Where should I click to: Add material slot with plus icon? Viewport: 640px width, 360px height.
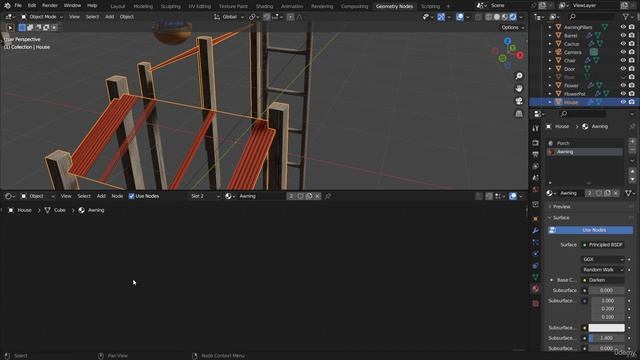tap(632, 142)
